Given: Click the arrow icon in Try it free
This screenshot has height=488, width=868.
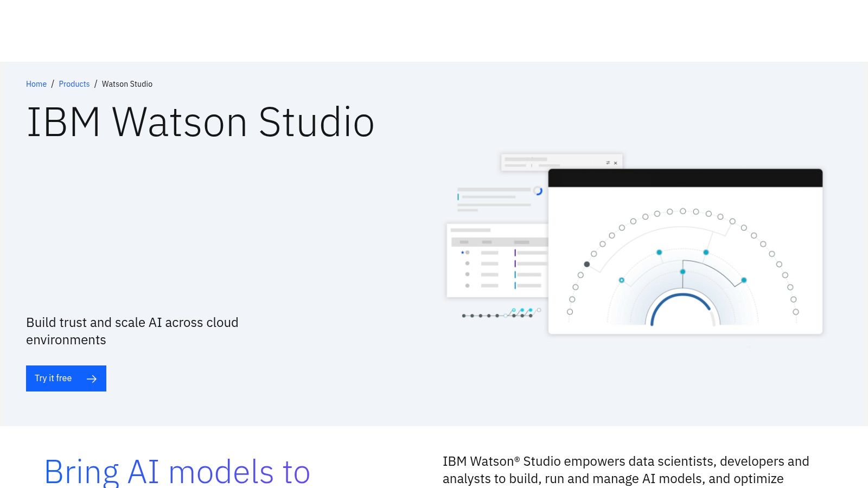Looking at the screenshot, I should point(92,378).
